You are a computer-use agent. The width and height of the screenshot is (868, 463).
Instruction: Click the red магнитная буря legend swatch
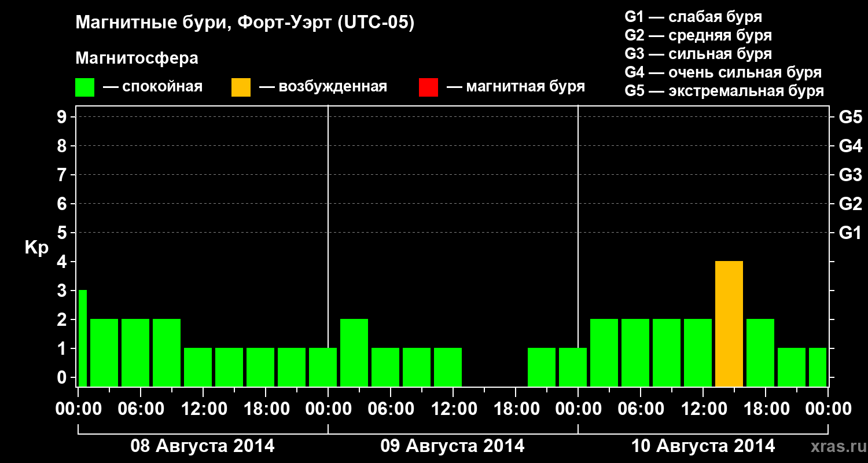click(428, 87)
